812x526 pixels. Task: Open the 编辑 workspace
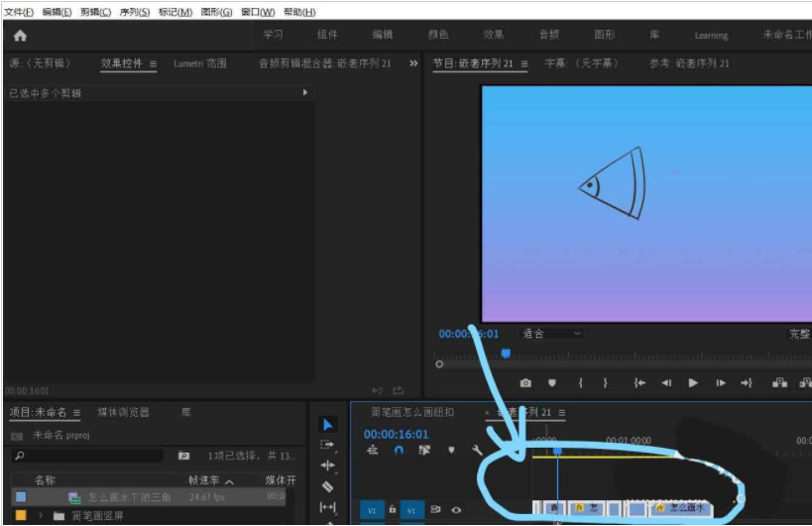[x=383, y=35]
